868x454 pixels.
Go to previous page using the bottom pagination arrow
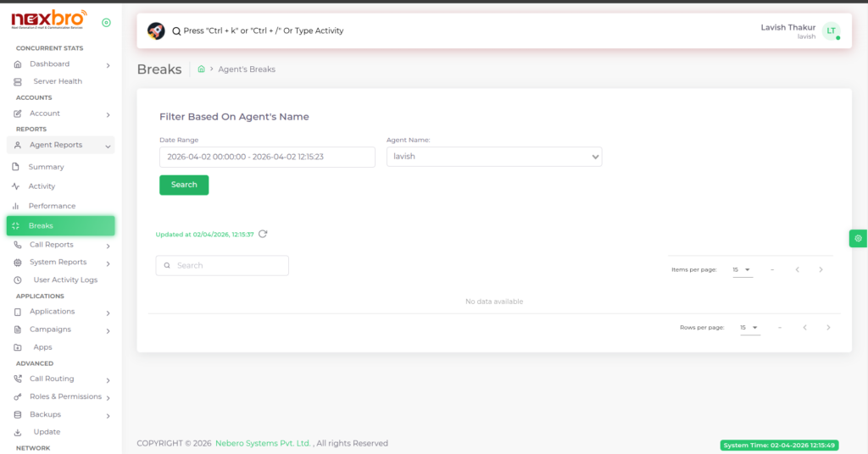click(x=804, y=327)
